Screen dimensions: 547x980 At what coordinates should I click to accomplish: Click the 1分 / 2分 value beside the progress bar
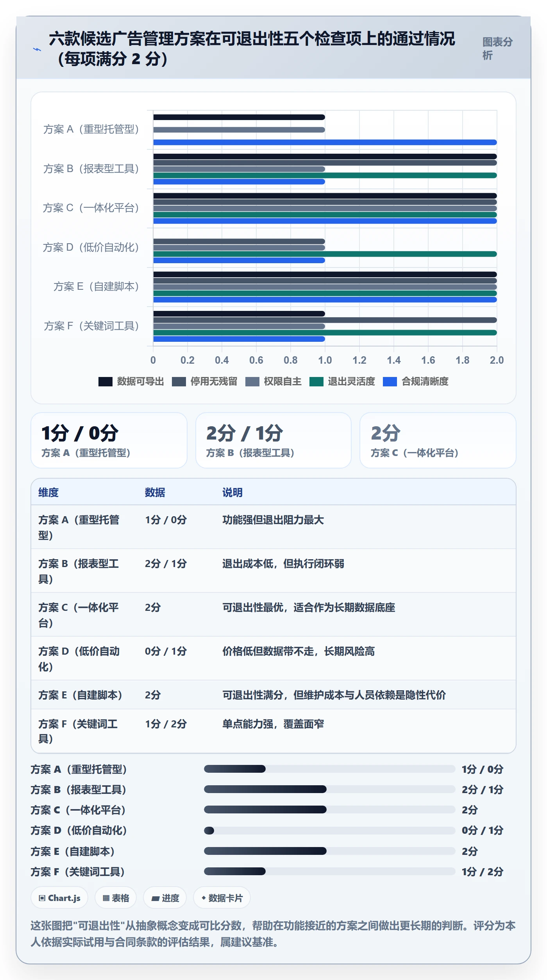(x=483, y=872)
